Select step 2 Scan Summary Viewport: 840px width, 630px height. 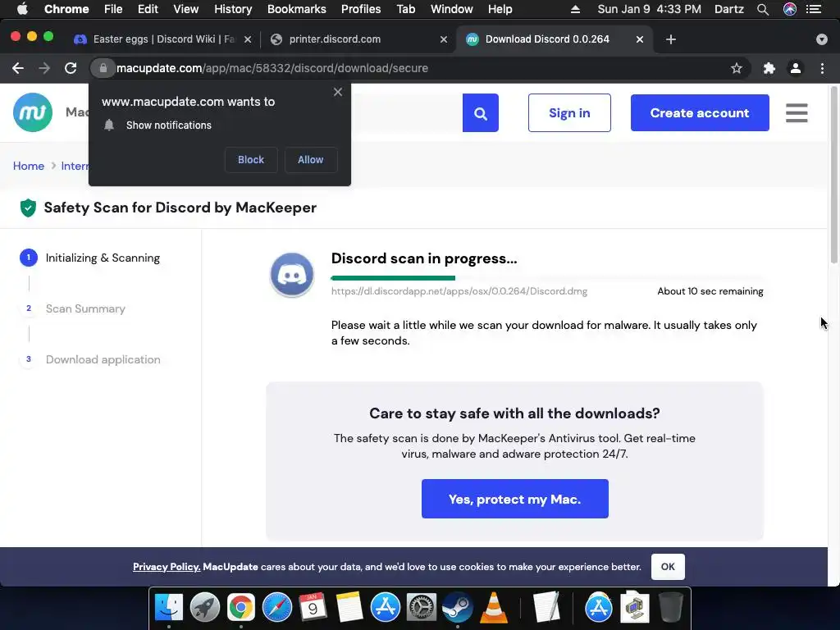pos(73,308)
